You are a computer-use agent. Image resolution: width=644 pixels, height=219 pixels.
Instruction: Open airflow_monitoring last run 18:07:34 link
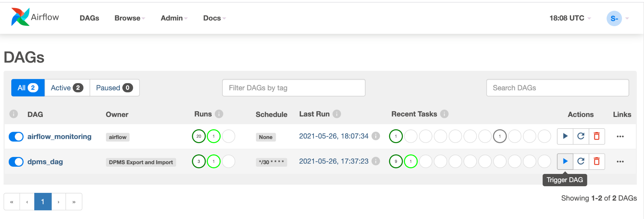tap(334, 136)
